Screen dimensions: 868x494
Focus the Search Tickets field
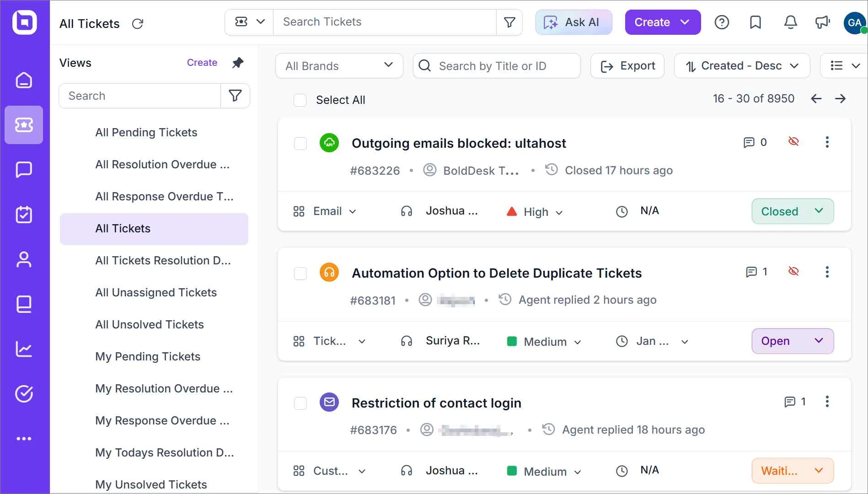(x=385, y=22)
